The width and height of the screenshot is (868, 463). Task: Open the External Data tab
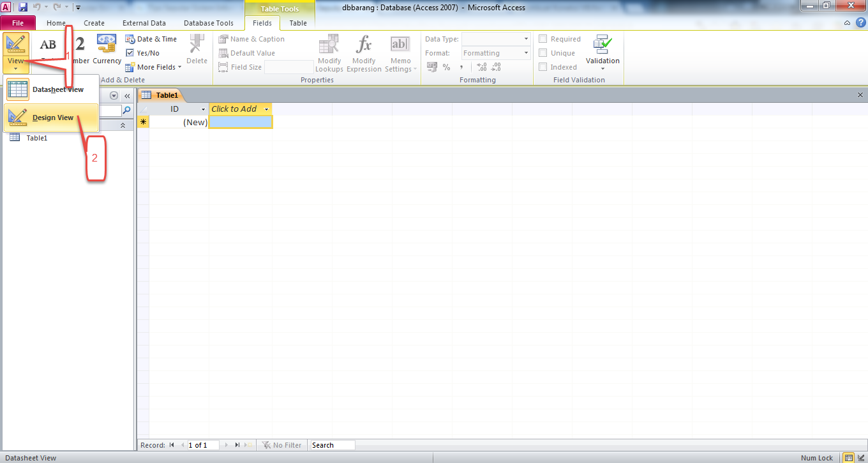point(144,23)
